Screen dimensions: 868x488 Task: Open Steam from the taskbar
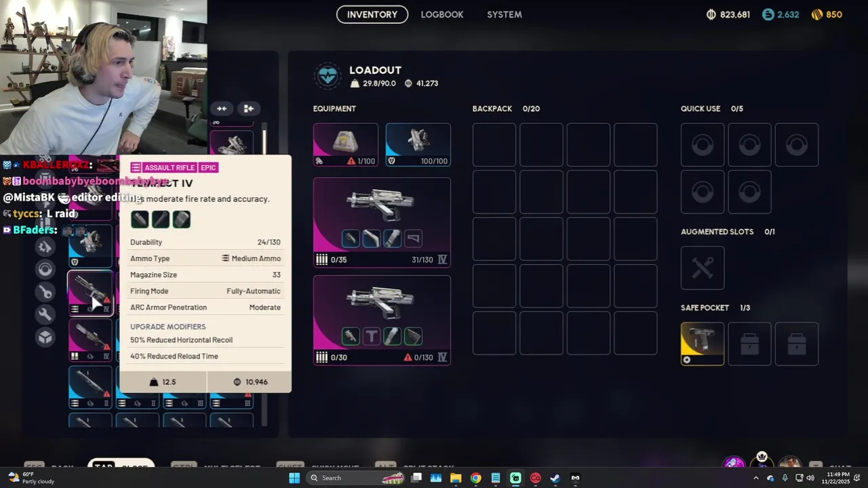click(x=555, y=478)
